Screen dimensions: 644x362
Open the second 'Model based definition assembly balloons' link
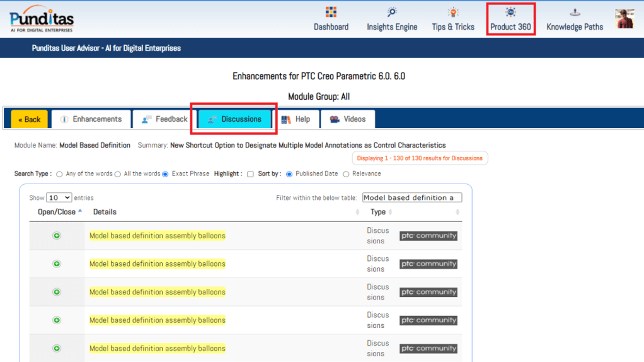pos(158,264)
